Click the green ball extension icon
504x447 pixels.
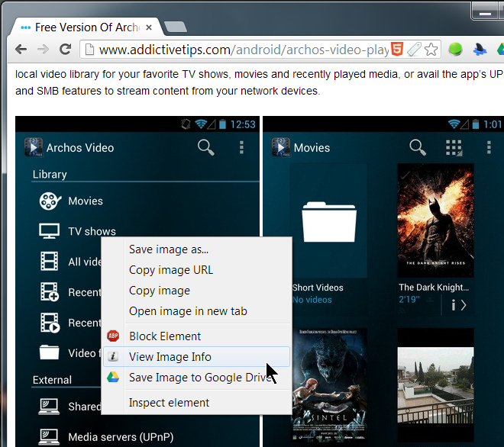coord(455,50)
